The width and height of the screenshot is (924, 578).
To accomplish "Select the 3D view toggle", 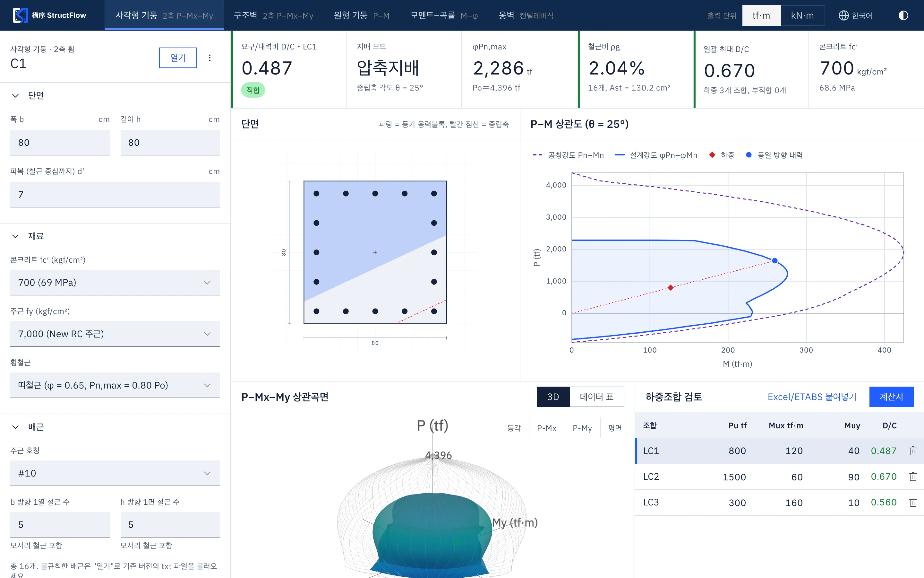I will tap(553, 397).
